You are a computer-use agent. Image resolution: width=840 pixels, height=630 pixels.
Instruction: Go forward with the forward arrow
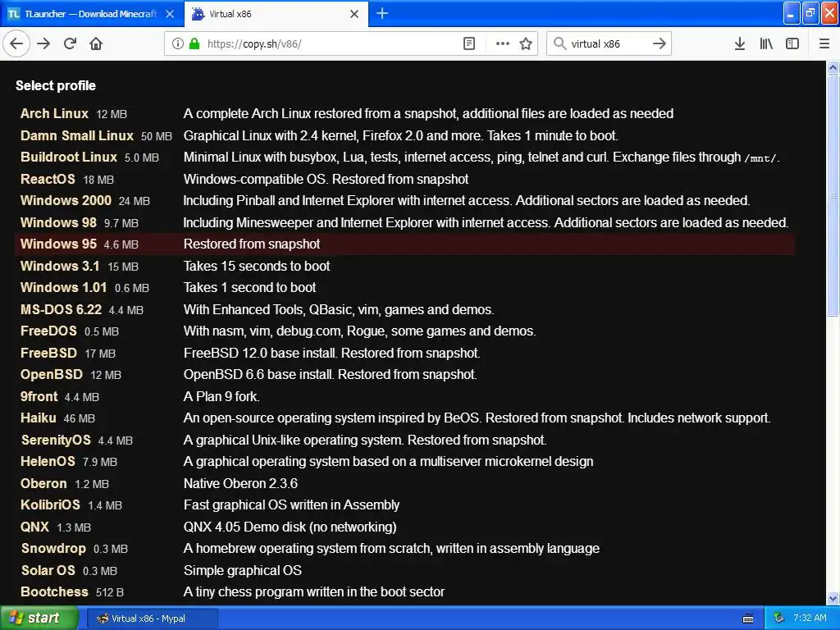43,43
